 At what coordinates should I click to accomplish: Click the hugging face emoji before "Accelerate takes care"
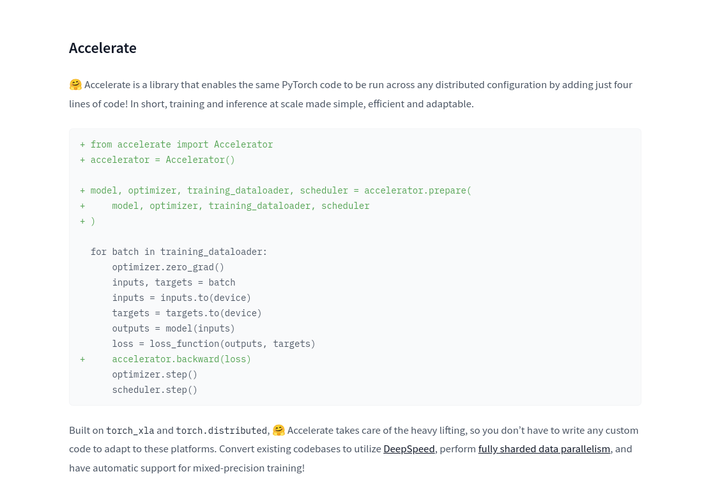tap(279, 431)
